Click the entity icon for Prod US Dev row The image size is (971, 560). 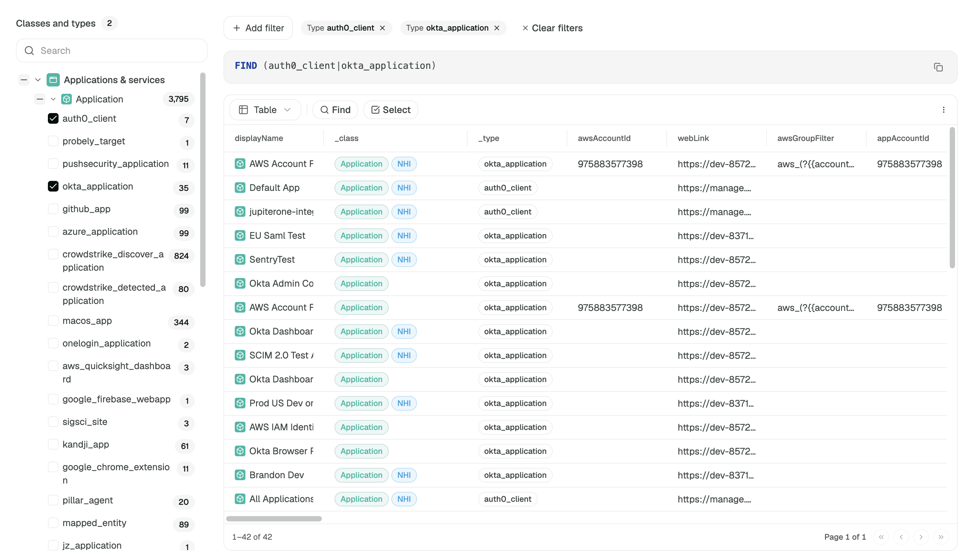pos(240,403)
